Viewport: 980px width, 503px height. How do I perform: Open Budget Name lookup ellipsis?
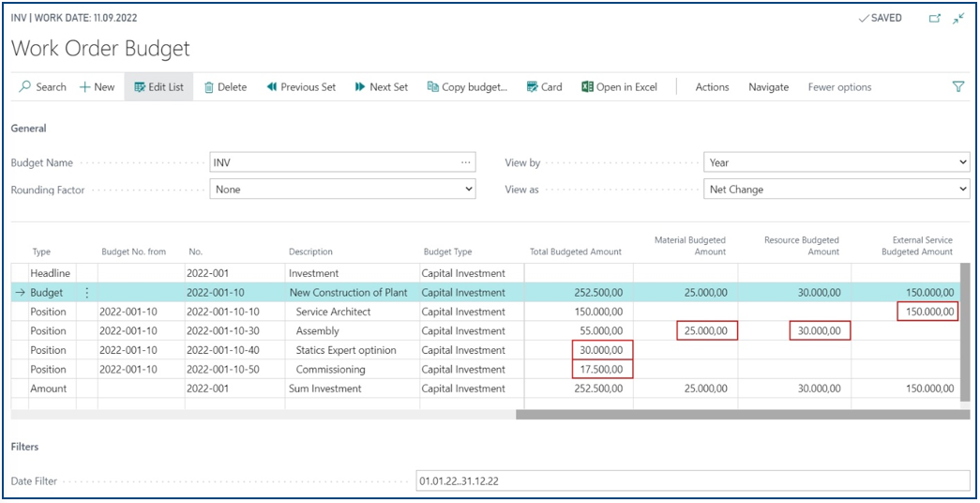point(466,162)
